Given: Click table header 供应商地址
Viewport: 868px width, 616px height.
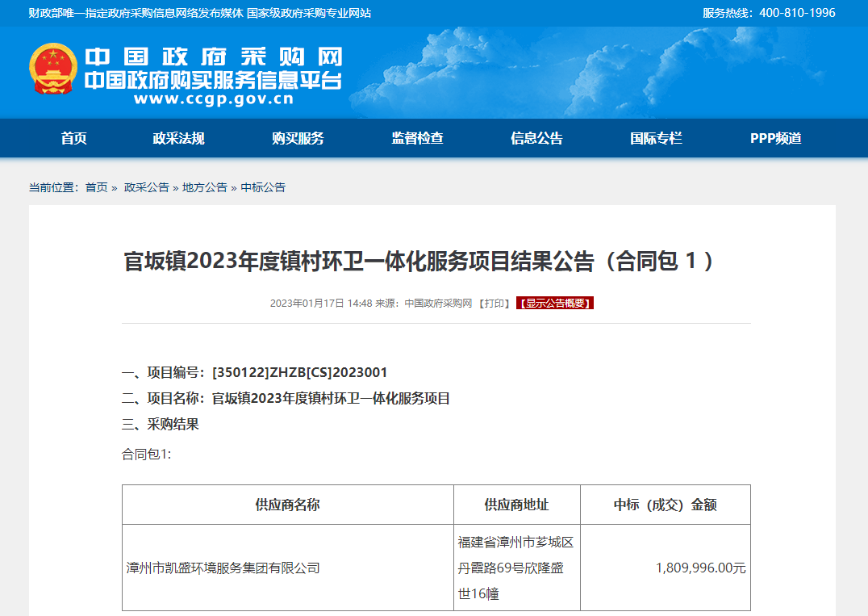Looking at the screenshot, I should tap(516, 505).
